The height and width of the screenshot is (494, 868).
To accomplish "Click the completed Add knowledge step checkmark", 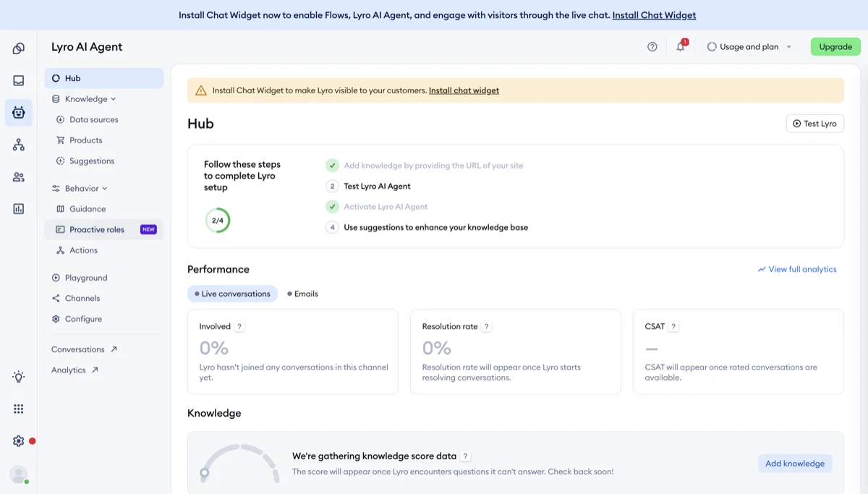I will 332,165.
